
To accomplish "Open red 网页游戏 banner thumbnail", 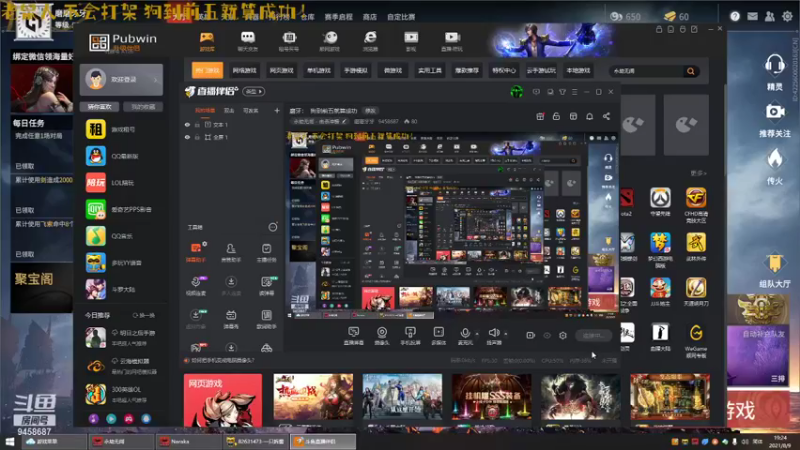I will (x=223, y=400).
